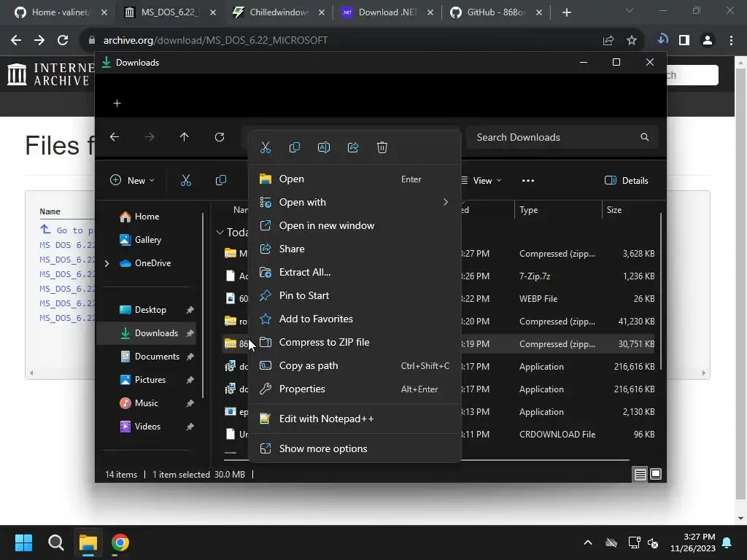Open the View dropdown
This screenshot has width=747, height=560.
pos(481,181)
